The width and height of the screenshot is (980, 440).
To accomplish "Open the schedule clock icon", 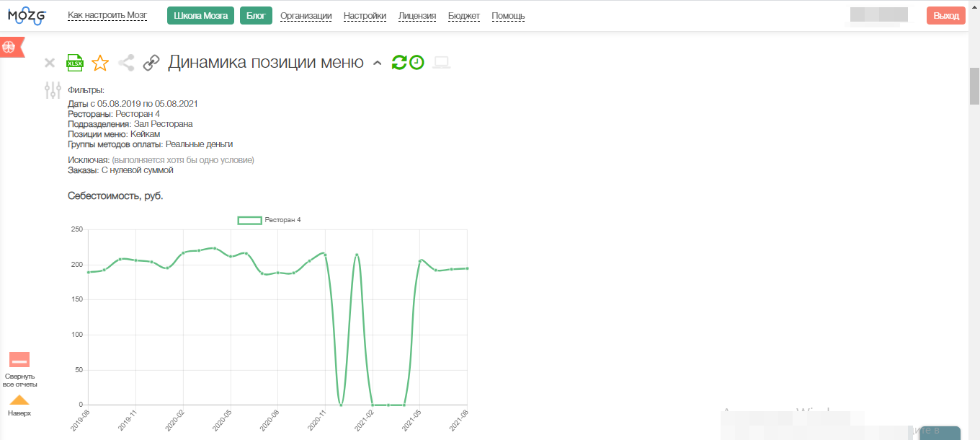I will (416, 63).
